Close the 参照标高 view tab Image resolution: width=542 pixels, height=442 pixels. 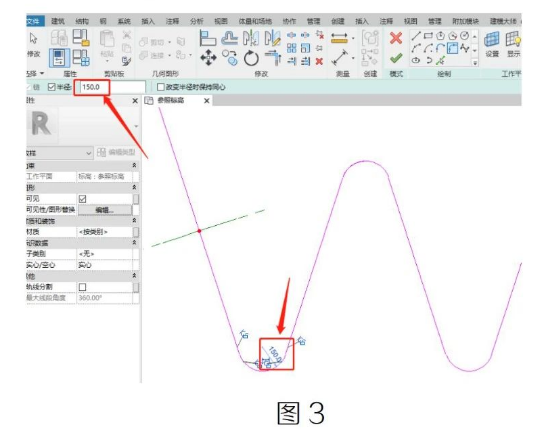pyautogui.click(x=206, y=101)
